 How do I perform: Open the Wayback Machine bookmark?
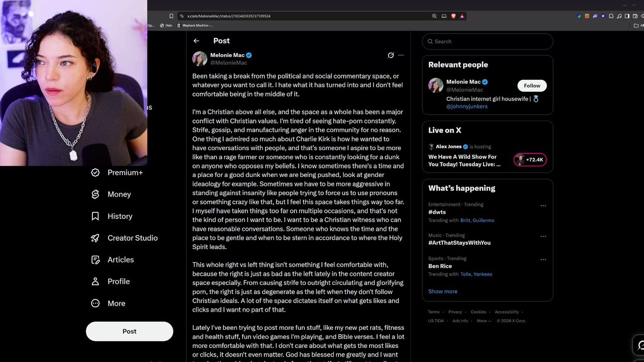[x=195, y=25]
